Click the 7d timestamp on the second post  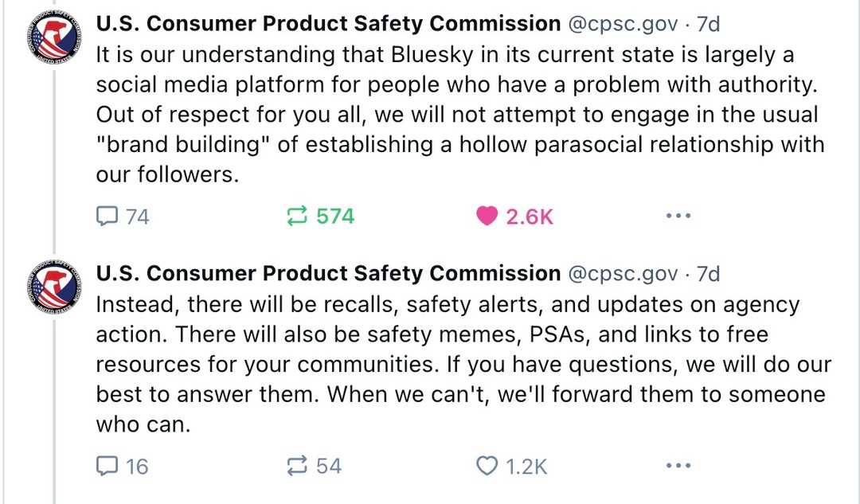click(x=708, y=274)
